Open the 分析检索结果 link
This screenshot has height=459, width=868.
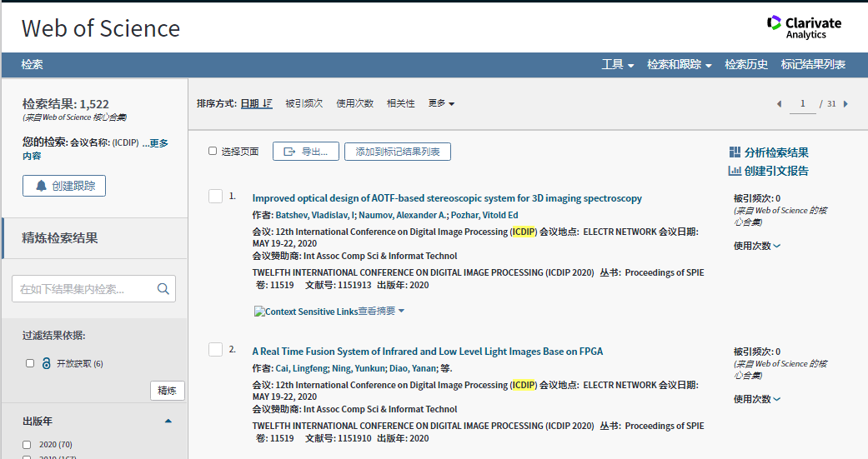pyautogui.click(x=776, y=152)
